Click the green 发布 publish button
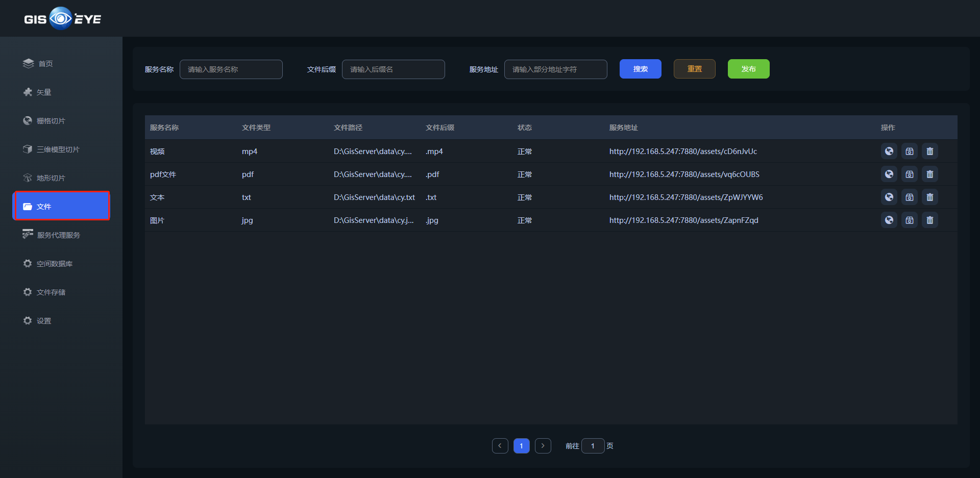This screenshot has height=478, width=980. pyautogui.click(x=749, y=69)
